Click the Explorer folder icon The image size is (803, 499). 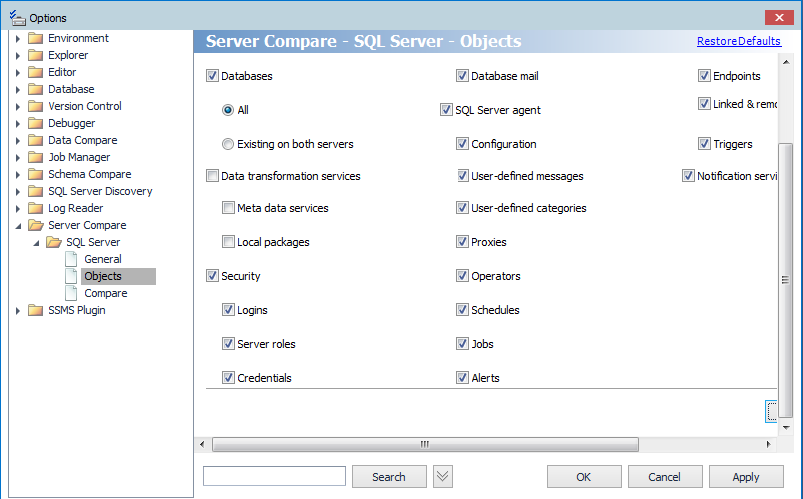point(35,55)
